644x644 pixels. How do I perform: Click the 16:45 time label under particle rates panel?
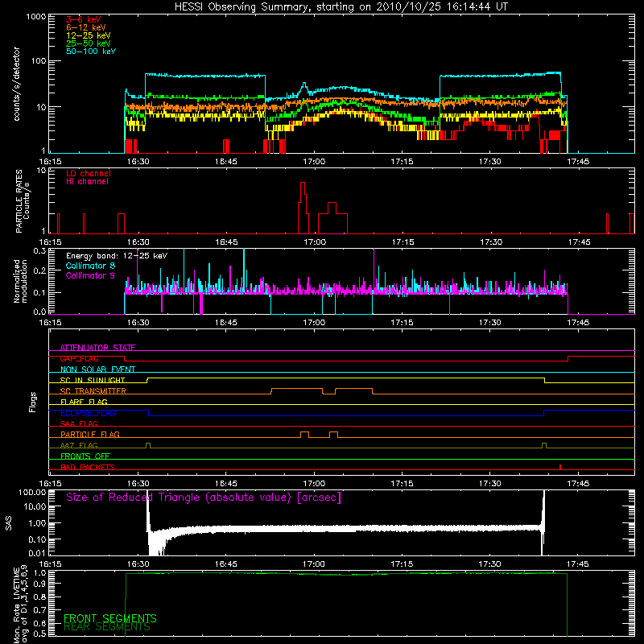[x=226, y=242]
